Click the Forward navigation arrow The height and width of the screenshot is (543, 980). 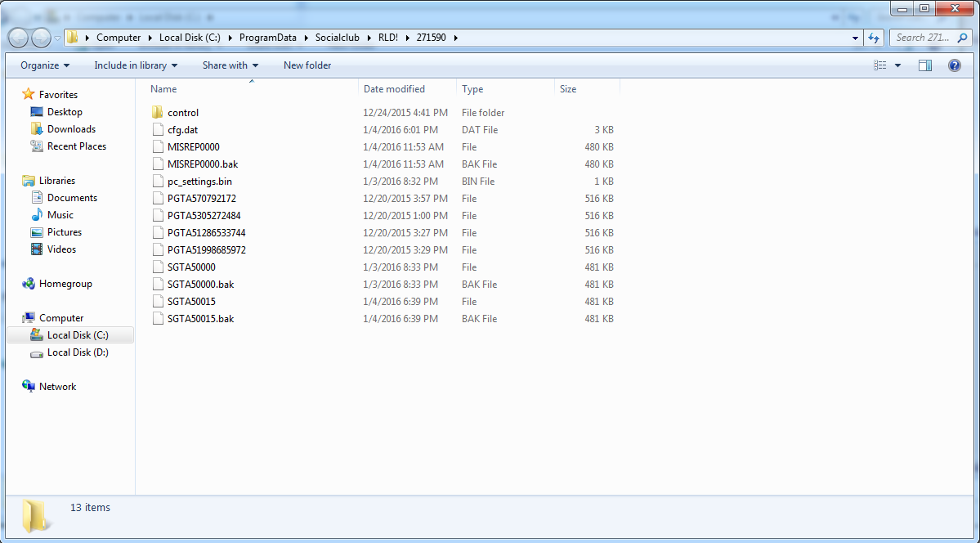(41, 38)
